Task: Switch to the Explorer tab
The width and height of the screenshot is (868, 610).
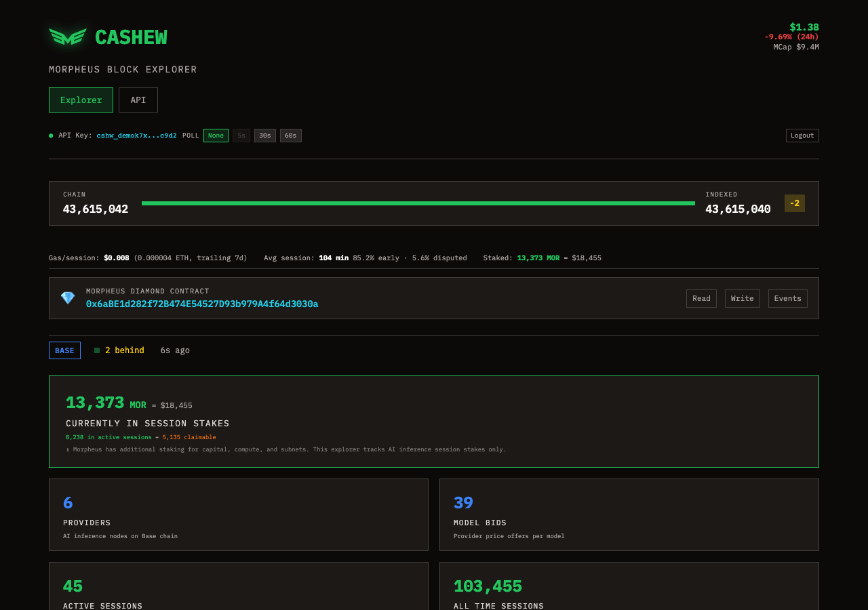Action: (x=81, y=100)
